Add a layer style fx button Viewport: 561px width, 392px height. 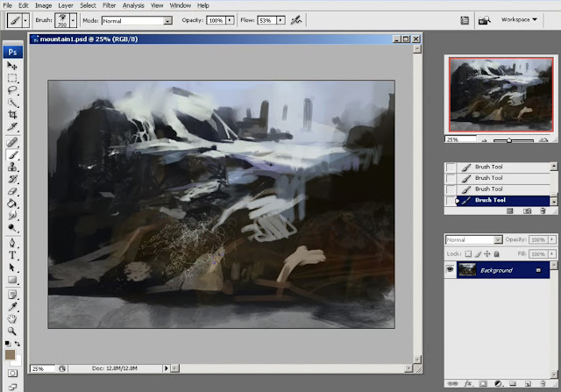click(468, 384)
